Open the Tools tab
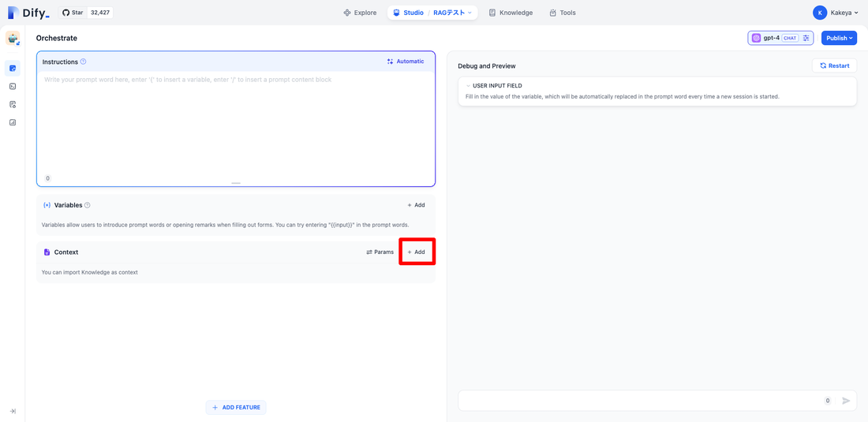Viewport: 868px width, 422px height. (563, 13)
